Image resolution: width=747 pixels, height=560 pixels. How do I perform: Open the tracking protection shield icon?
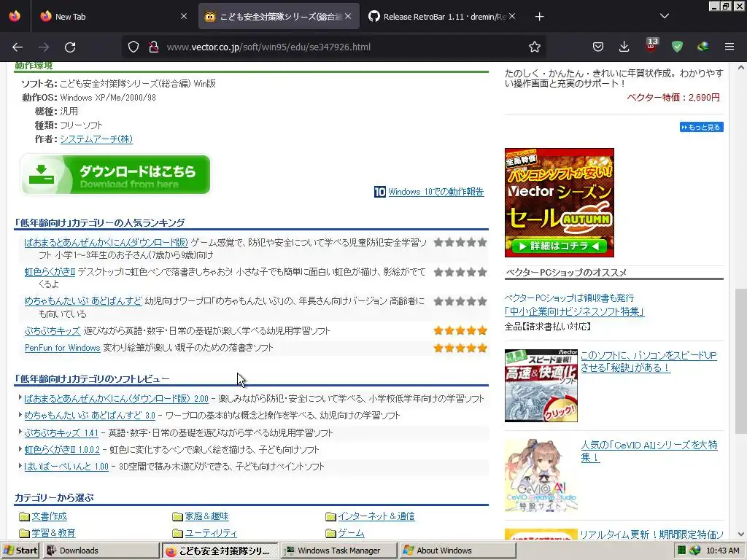133,47
